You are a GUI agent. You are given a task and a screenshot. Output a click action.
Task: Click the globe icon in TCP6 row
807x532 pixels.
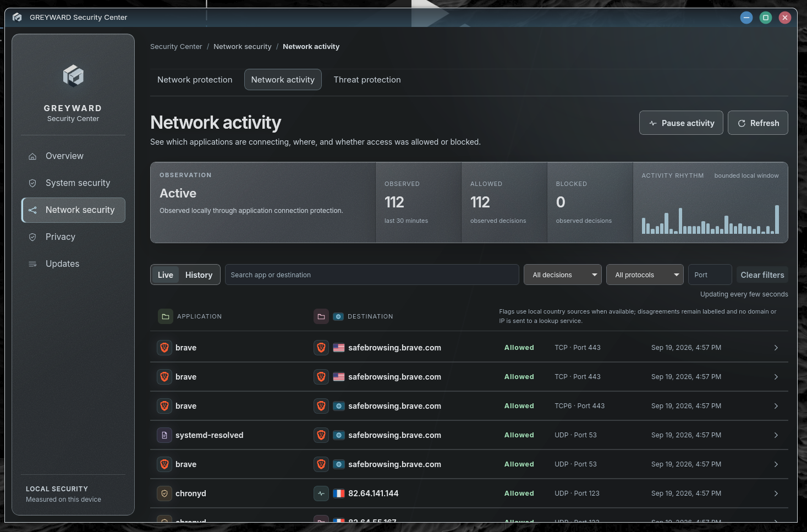(x=339, y=406)
